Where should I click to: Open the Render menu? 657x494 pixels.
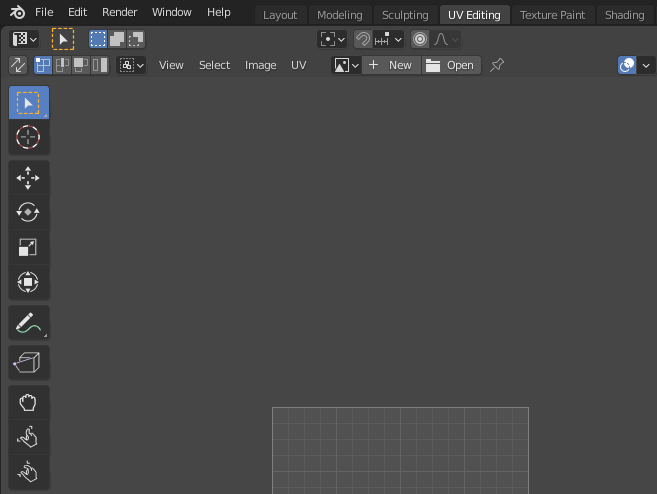coord(119,13)
